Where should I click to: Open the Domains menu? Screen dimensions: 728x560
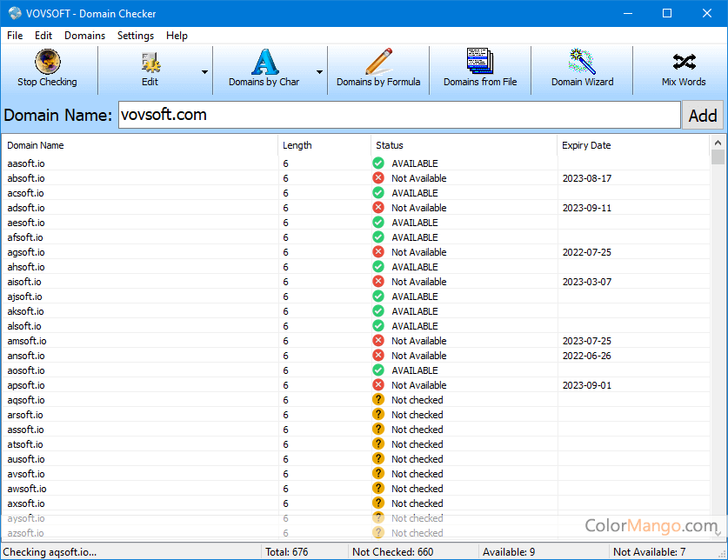coord(85,36)
